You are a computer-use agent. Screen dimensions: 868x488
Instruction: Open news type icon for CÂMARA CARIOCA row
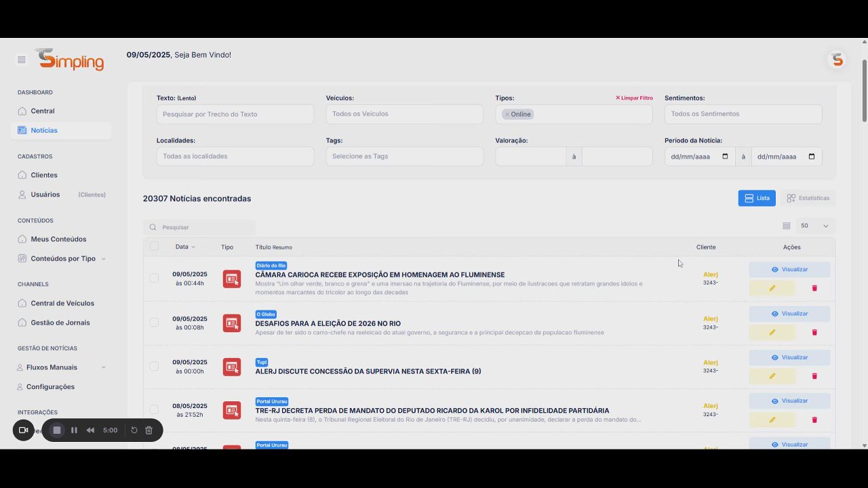pyautogui.click(x=232, y=279)
